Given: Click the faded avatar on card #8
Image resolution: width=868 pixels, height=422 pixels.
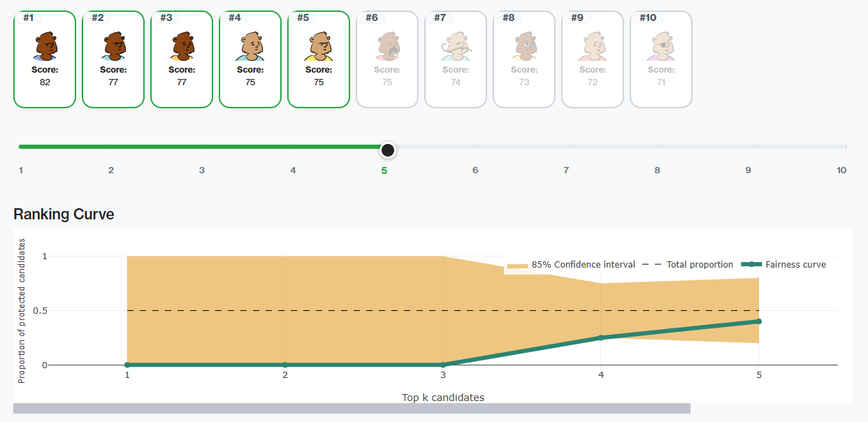Looking at the screenshot, I should 524,48.
